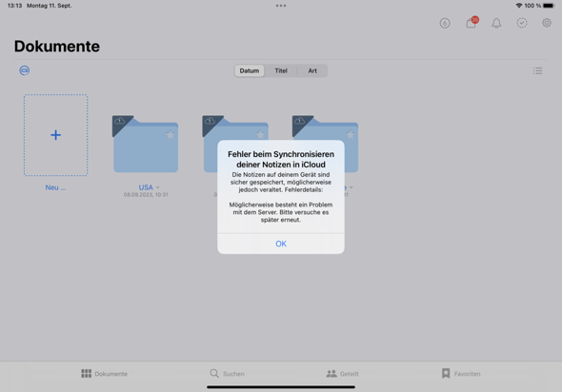Image resolution: width=562 pixels, height=392 pixels.
Task: Expand the chevron next to USA
Action: (x=158, y=187)
